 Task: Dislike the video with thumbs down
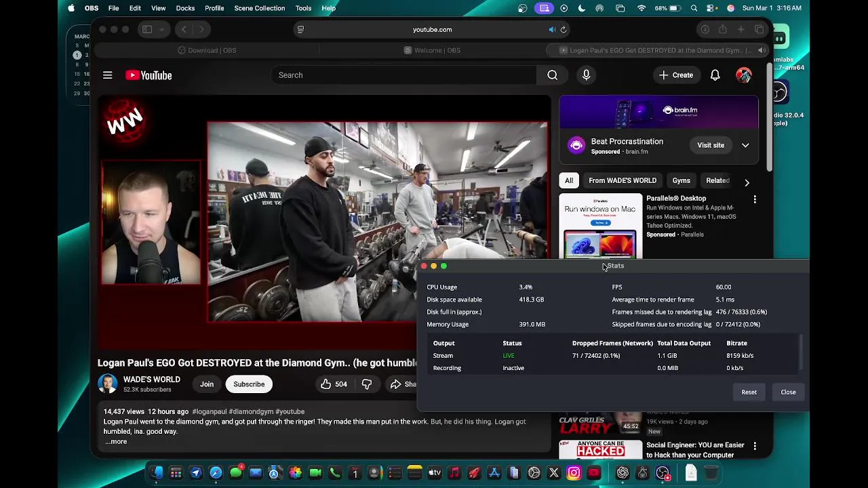coord(367,384)
